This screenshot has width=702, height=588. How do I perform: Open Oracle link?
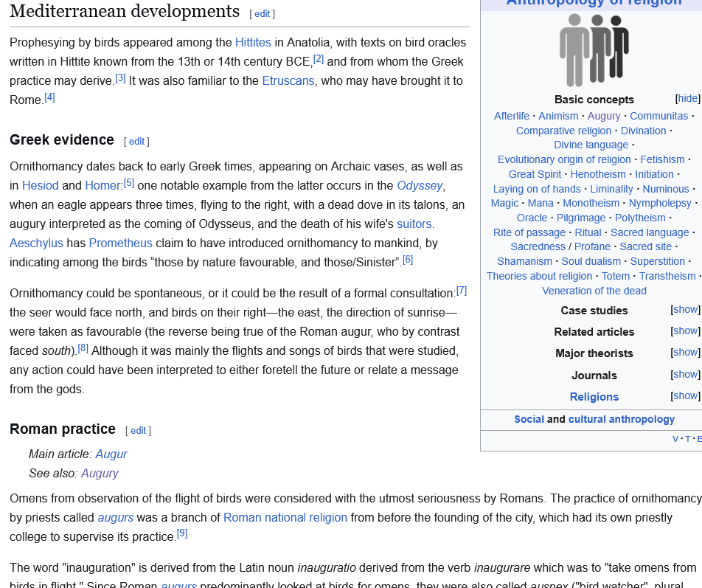click(532, 218)
